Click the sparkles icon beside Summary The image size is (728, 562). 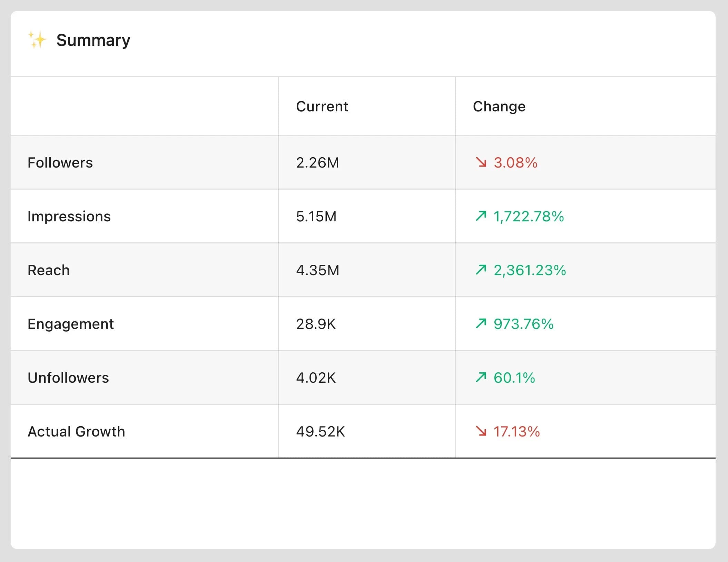pos(37,40)
